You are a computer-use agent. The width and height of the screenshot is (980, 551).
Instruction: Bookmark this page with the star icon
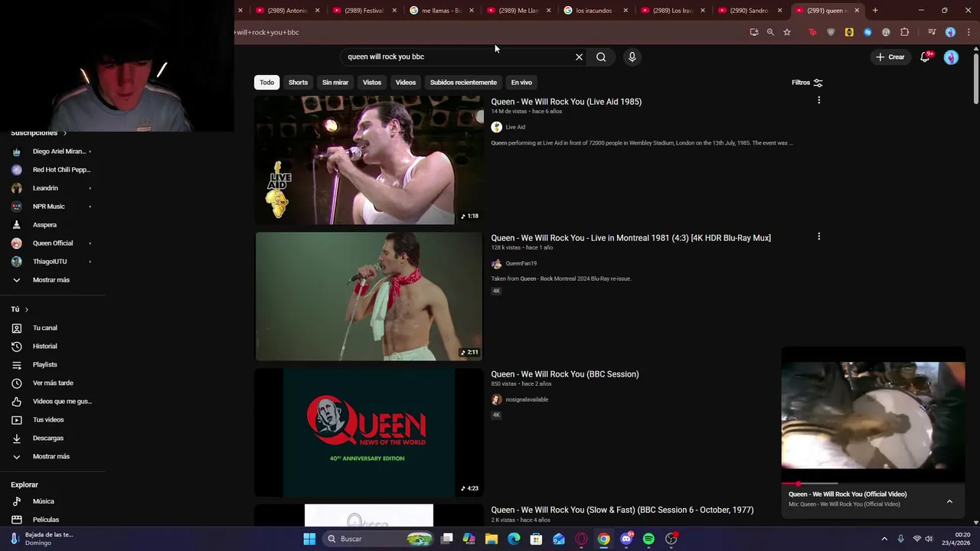coord(786,32)
